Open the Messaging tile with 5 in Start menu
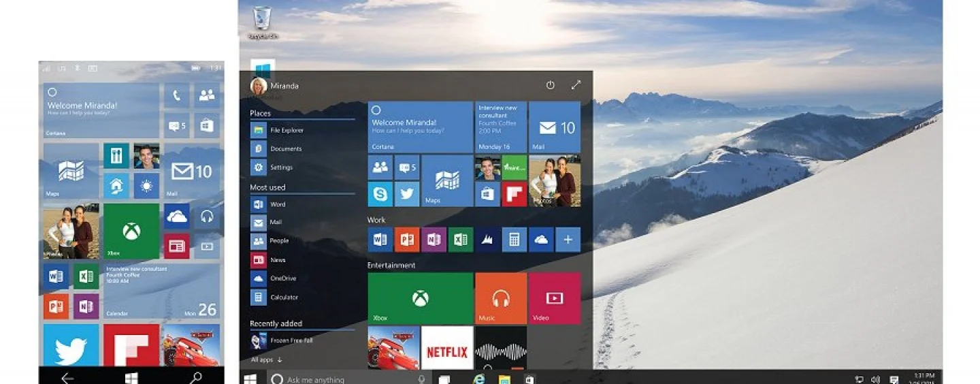Viewport: 980px width, 384px height. click(407, 167)
